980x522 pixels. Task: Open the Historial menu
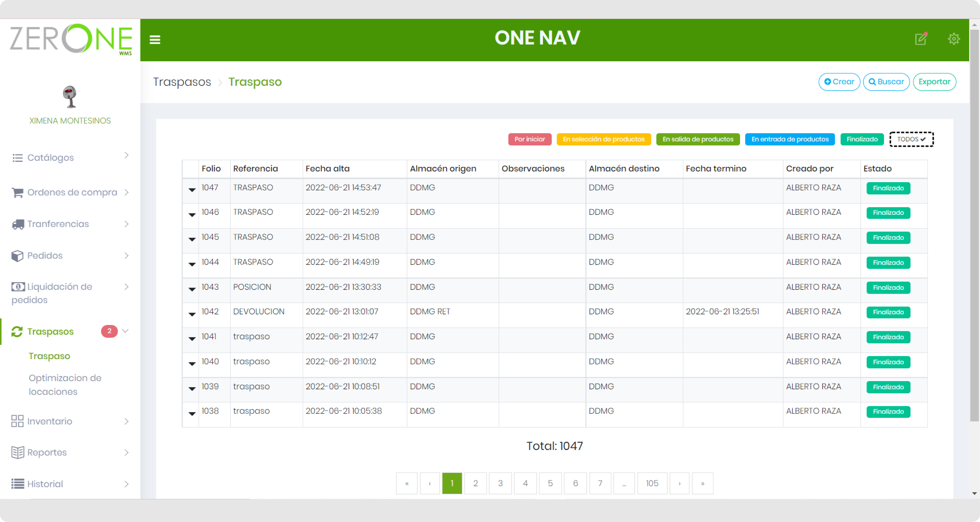click(x=45, y=484)
